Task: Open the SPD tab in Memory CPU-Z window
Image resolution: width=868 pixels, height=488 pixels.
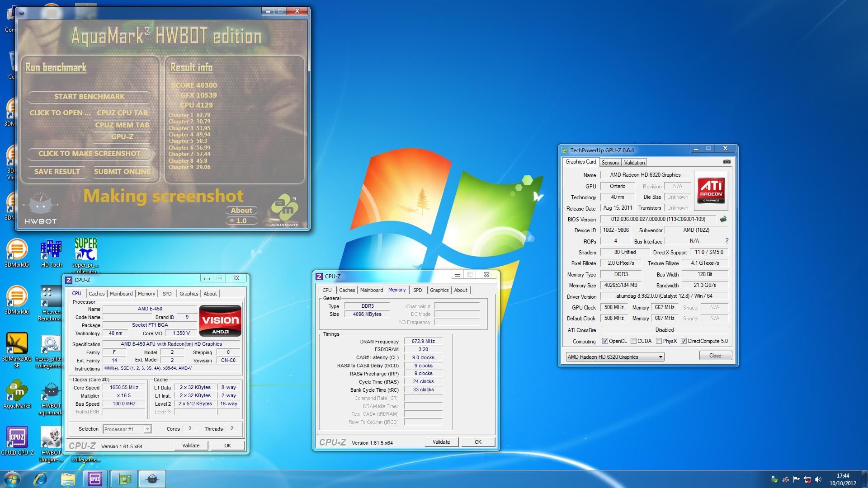Action: 417,290
